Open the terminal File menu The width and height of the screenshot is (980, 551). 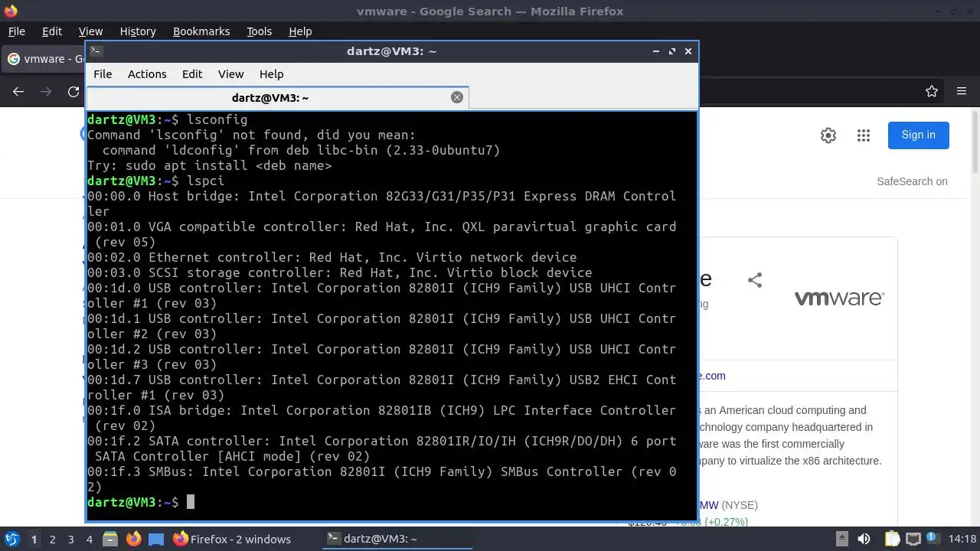[103, 74]
